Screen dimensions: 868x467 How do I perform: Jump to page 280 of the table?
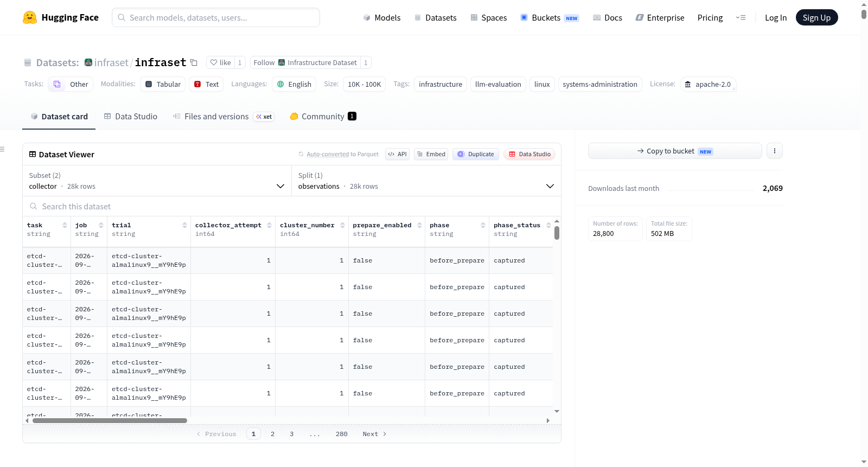[342, 434]
